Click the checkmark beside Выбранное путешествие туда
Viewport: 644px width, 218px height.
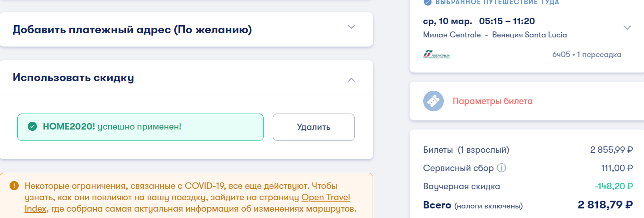tap(427, 2)
